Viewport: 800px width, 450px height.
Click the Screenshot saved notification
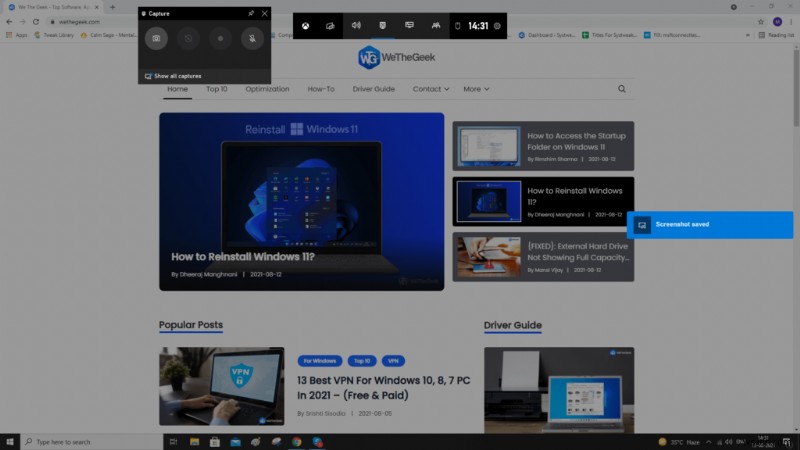click(x=710, y=224)
